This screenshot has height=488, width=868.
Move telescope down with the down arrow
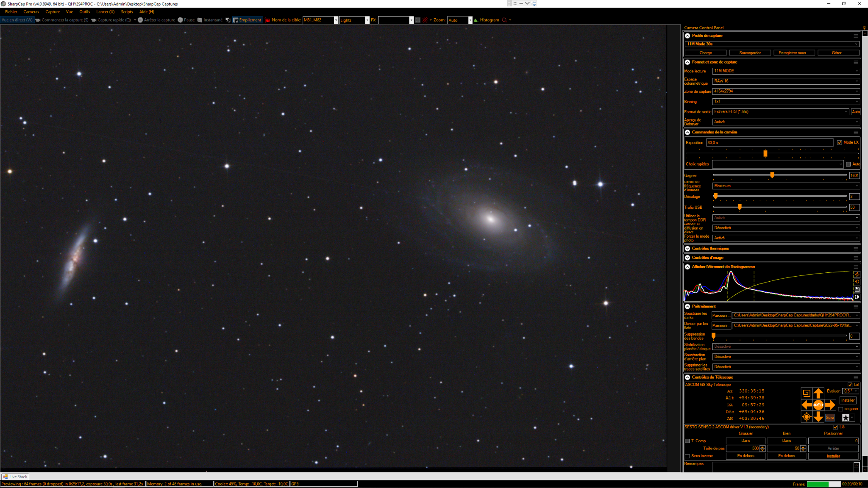818,417
